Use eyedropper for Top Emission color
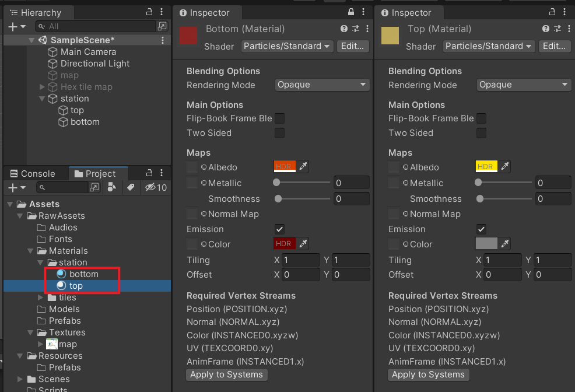The image size is (575, 392). pos(504,243)
